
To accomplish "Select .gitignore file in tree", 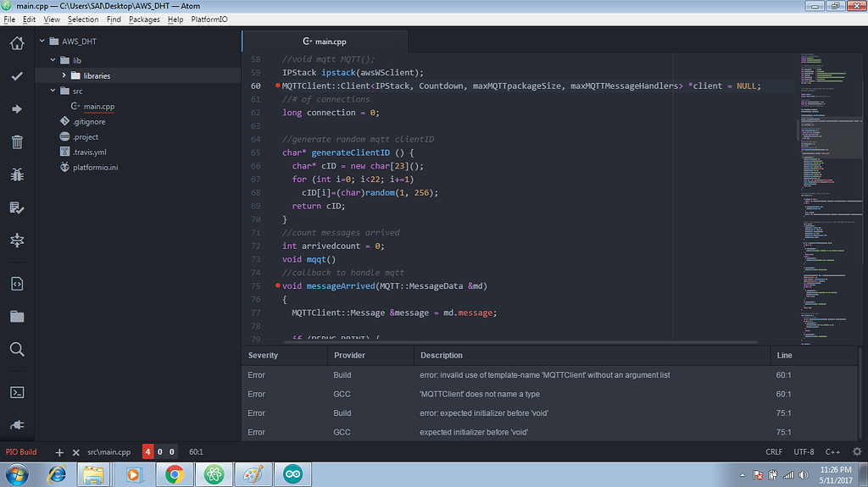I will tap(88, 122).
